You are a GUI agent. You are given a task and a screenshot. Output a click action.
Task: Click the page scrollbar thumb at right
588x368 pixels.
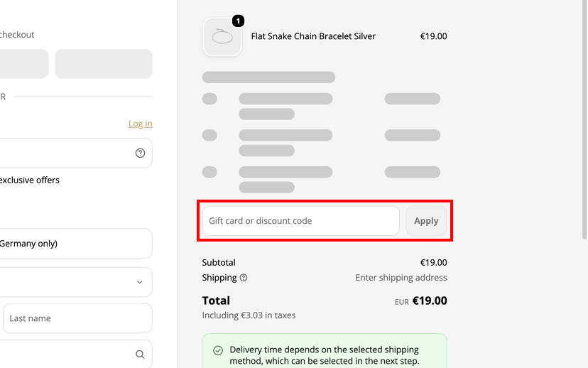[x=584, y=119]
